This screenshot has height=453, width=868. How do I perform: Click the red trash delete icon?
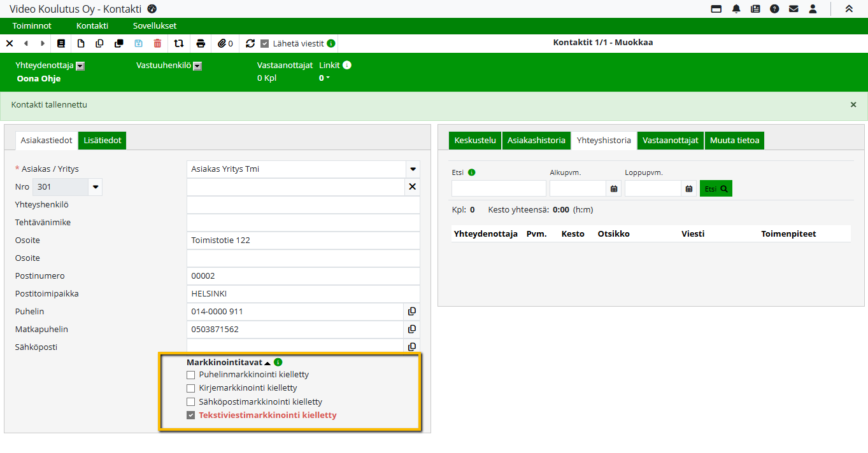point(157,43)
